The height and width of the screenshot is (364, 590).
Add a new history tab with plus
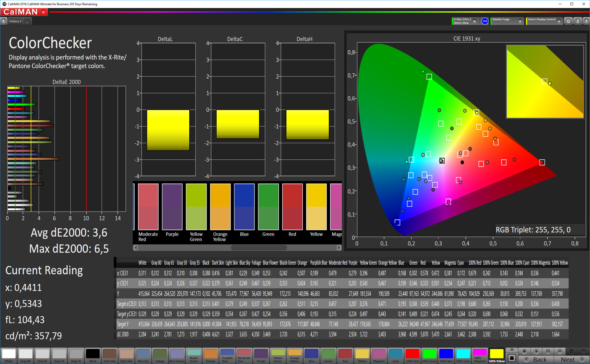point(27,21)
